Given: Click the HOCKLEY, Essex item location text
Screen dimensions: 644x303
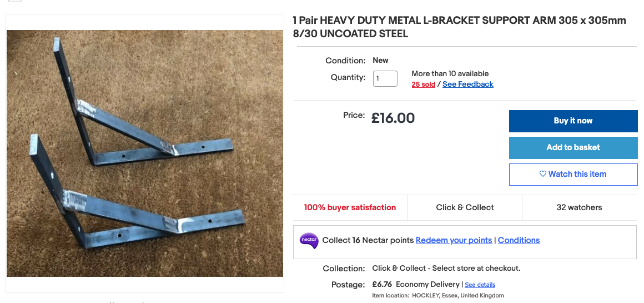Looking at the screenshot, I should click(x=457, y=296).
